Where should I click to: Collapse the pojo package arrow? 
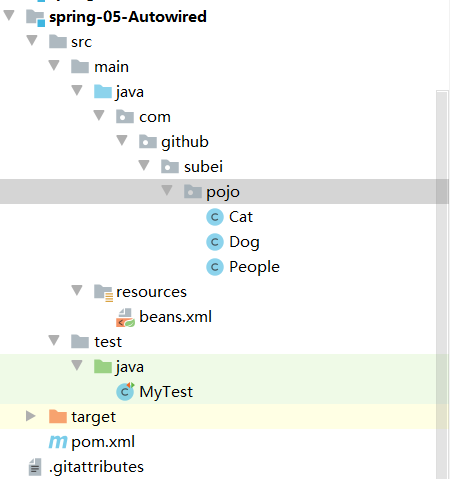[167, 190]
